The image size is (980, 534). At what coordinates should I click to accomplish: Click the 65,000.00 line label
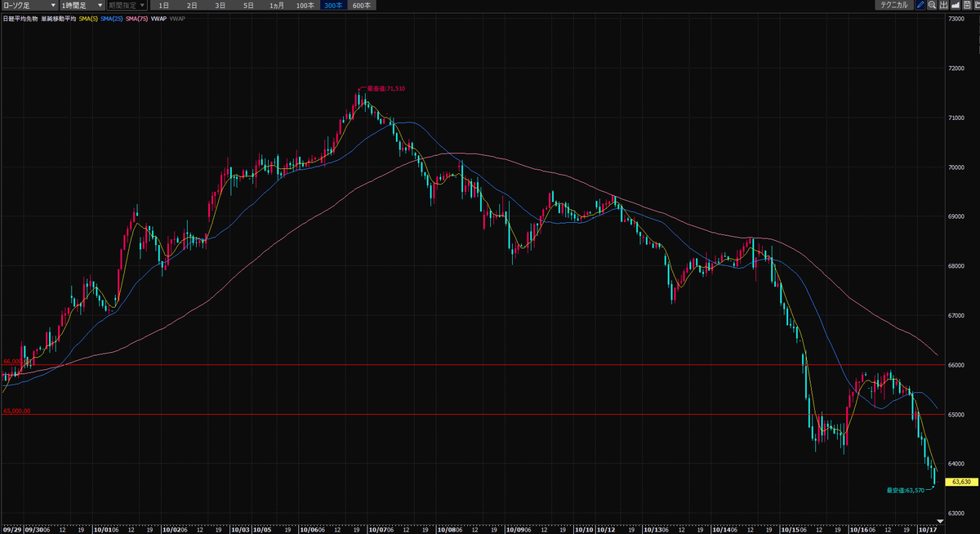(x=17, y=411)
